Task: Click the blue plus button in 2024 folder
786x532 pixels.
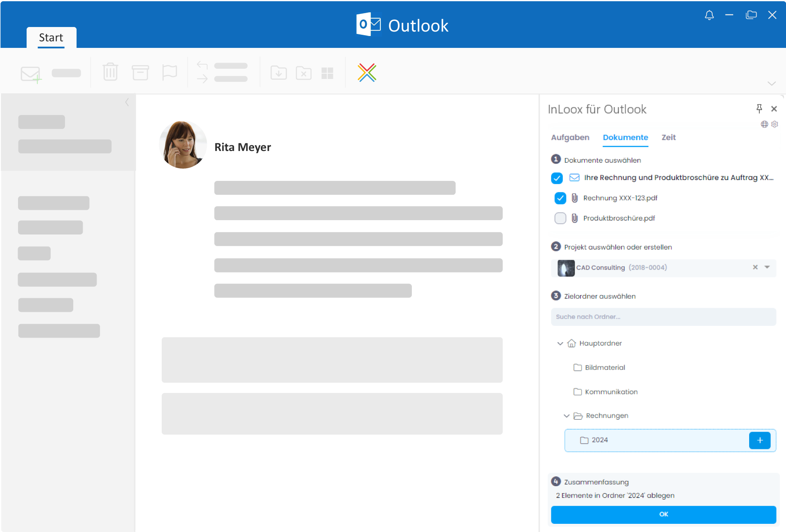Action: (760, 440)
